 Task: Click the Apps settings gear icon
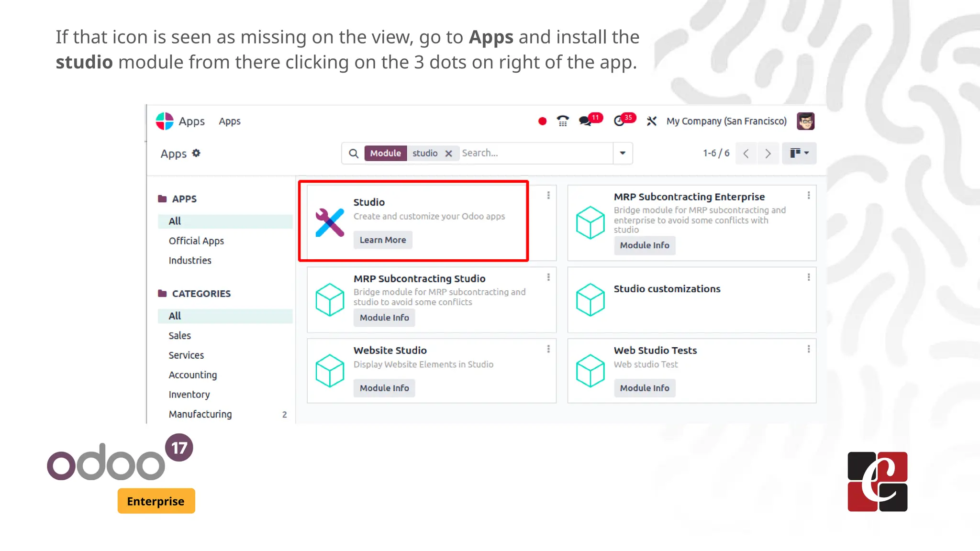click(196, 154)
